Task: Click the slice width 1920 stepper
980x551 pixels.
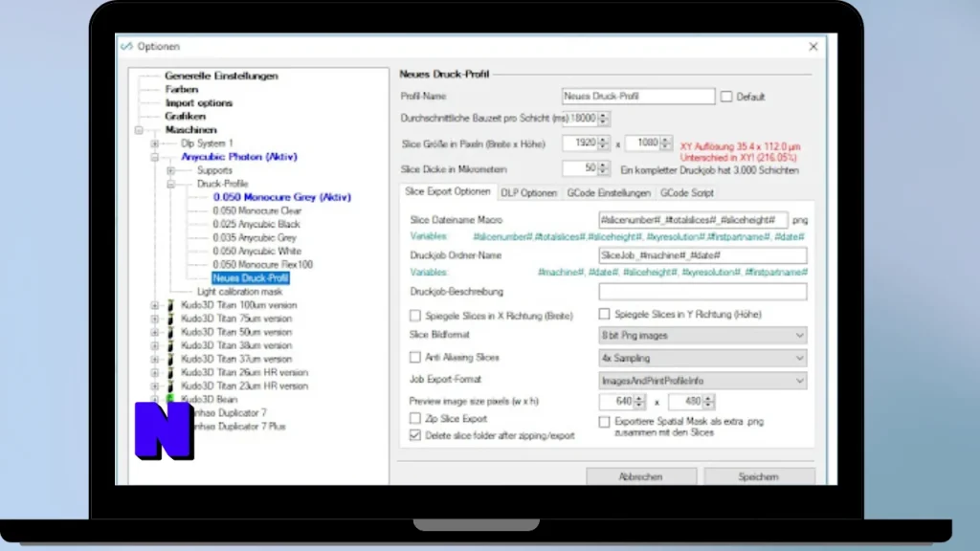Action: click(603, 143)
